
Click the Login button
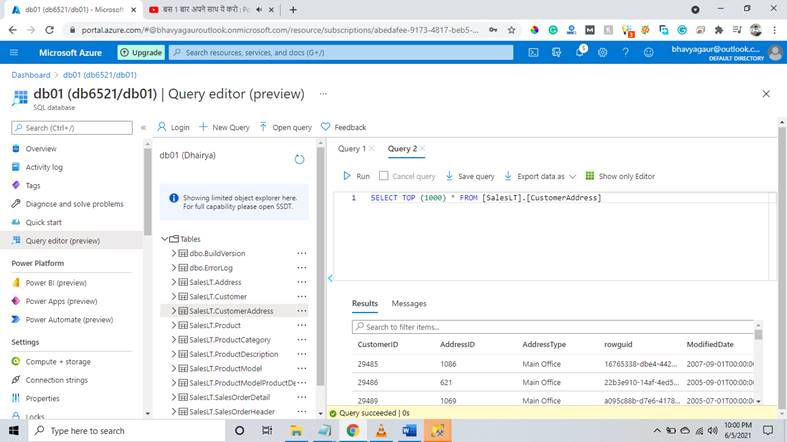click(x=174, y=127)
